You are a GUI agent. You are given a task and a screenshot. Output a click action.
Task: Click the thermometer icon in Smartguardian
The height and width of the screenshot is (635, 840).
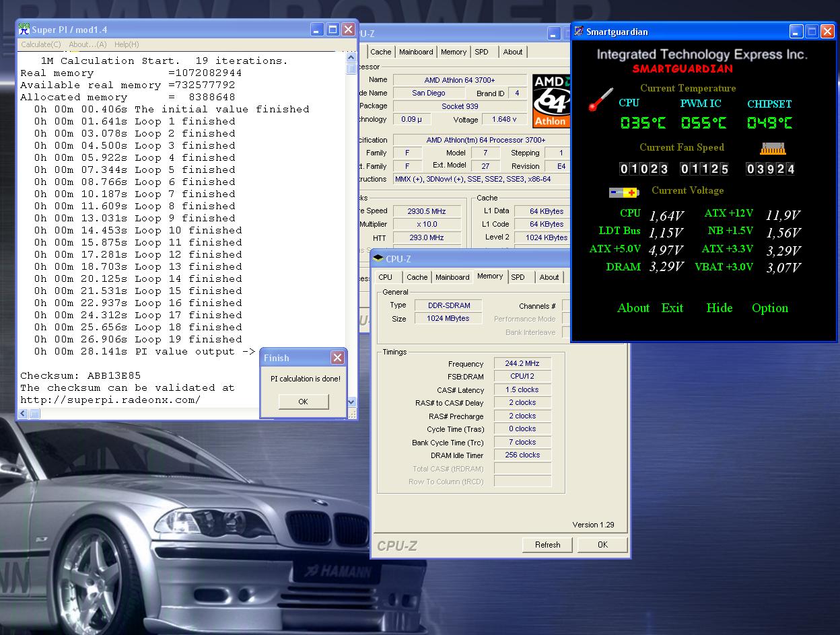pyautogui.click(x=600, y=100)
